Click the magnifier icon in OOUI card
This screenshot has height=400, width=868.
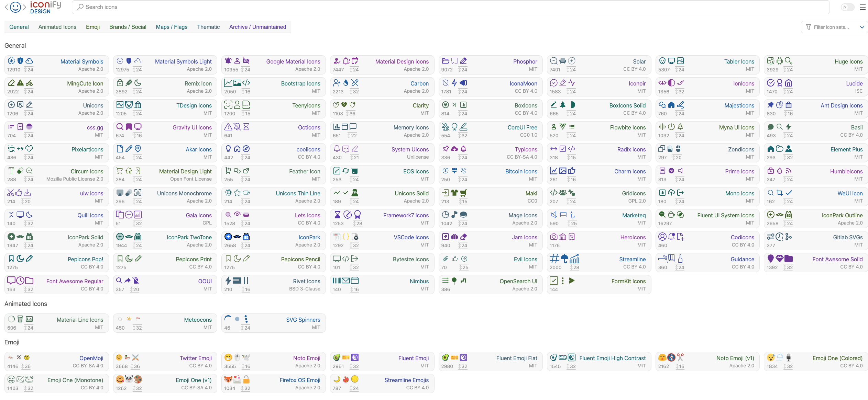click(119, 281)
